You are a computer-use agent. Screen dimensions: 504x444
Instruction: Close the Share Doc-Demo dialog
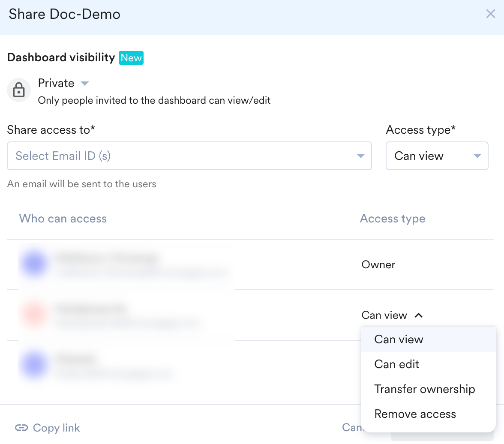(490, 14)
